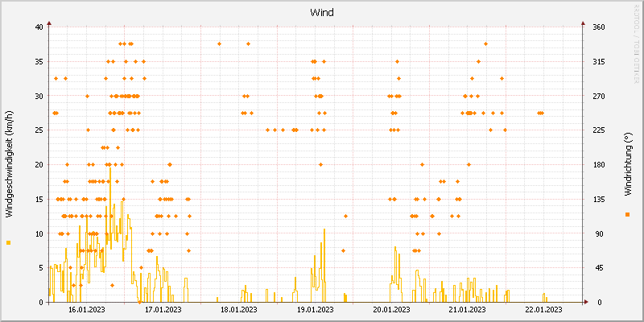This screenshot has height=322, width=644.
Task: Click right axis value 360
Action: (599, 27)
